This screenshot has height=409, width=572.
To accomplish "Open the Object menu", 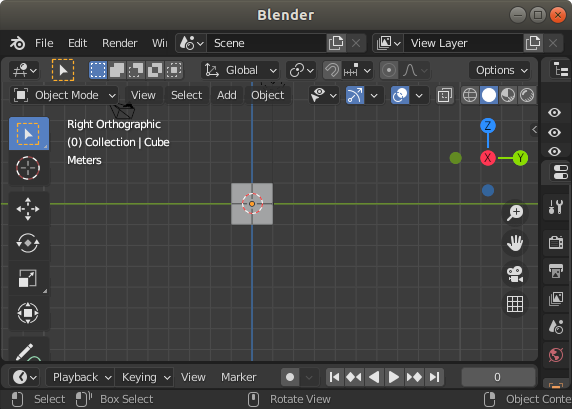I will coord(267,96).
